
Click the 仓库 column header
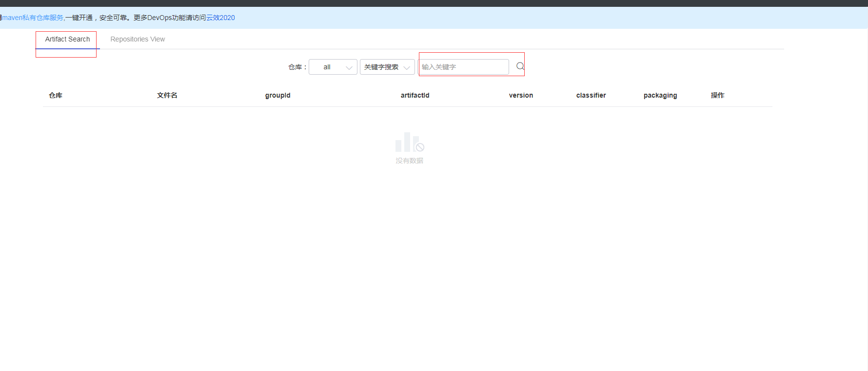point(56,95)
